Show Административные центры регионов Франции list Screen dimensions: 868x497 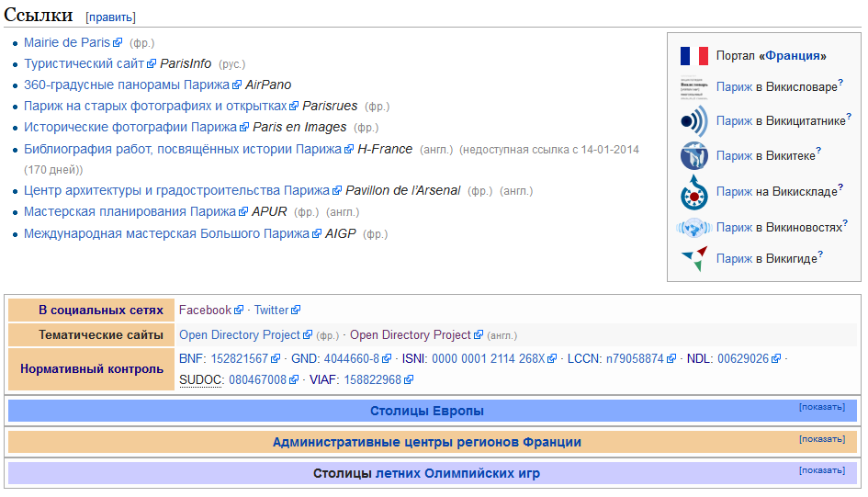point(821,439)
